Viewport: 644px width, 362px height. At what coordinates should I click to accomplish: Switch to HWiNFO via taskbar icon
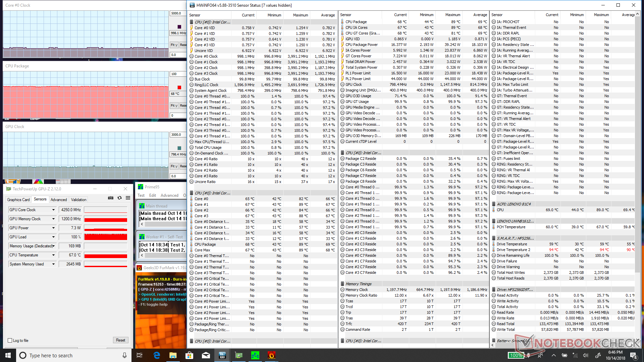click(222, 355)
